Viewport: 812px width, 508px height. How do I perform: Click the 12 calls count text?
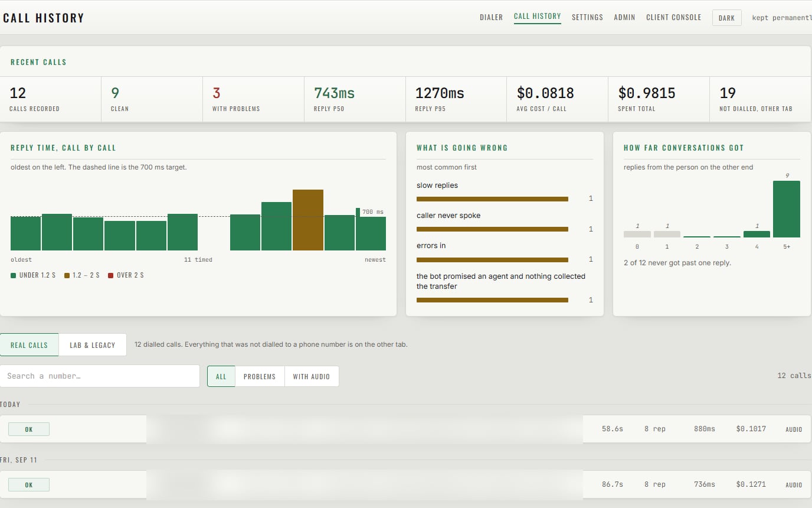pos(794,376)
